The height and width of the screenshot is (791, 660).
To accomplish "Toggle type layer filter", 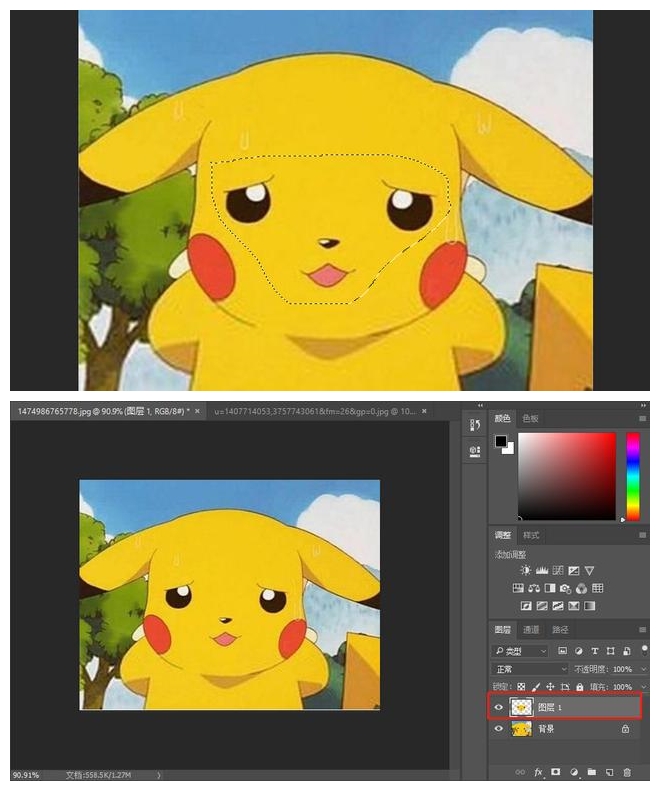I will [x=594, y=651].
